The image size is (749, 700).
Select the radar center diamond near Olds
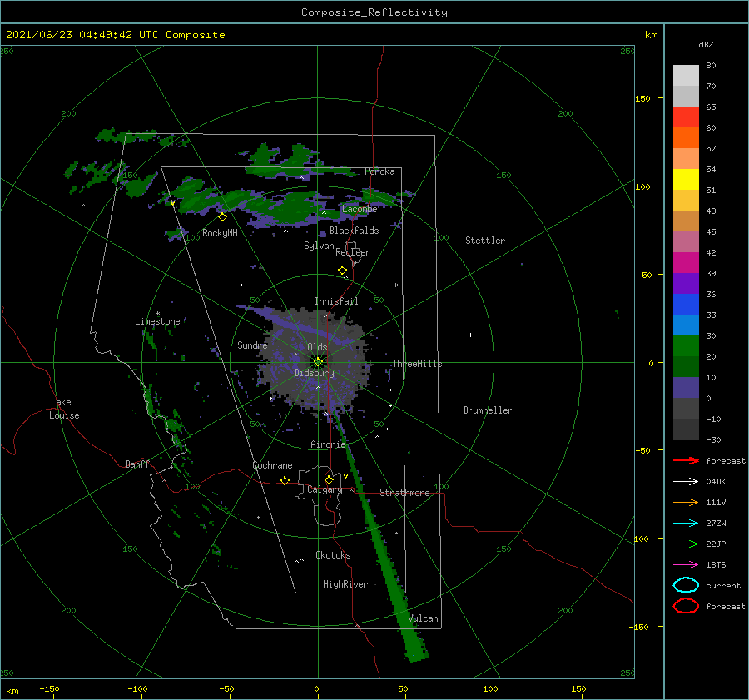point(318,362)
